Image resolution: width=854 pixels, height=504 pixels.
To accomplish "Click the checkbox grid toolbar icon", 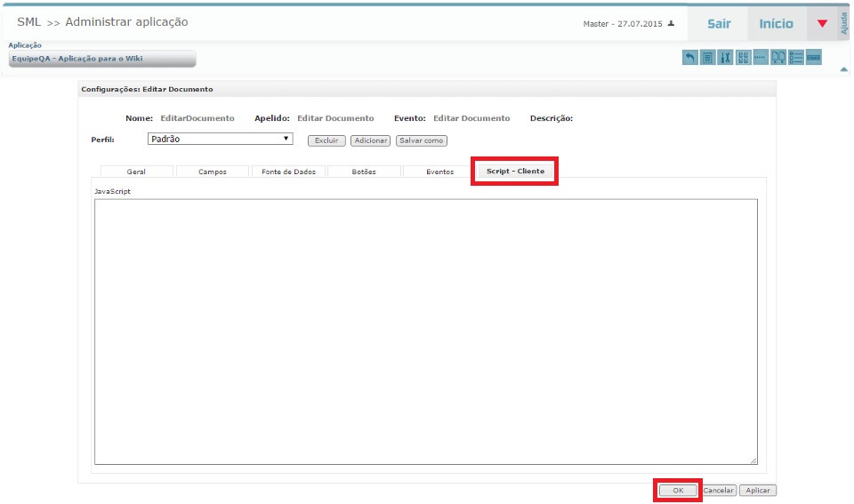I will 743,57.
